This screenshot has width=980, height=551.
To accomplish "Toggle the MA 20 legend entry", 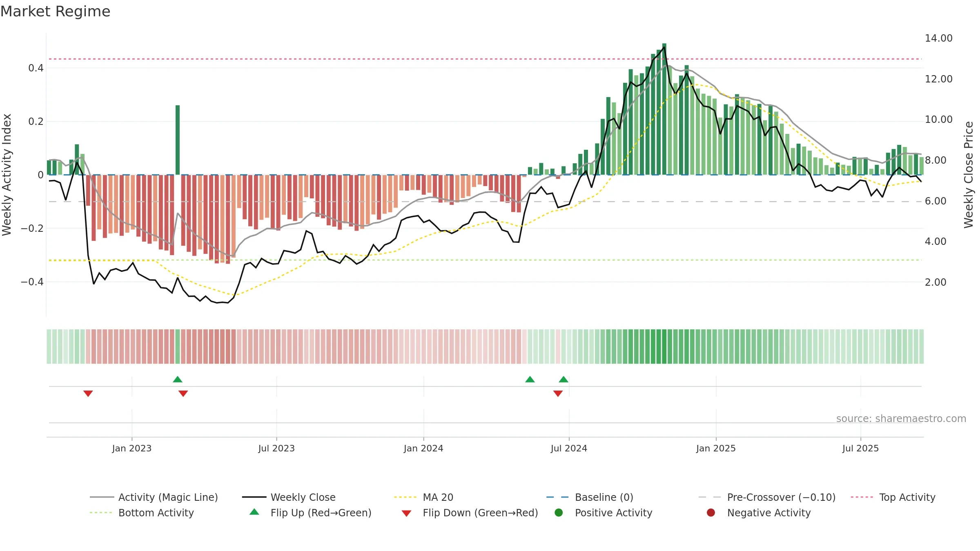I will click(x=423, y=497).
